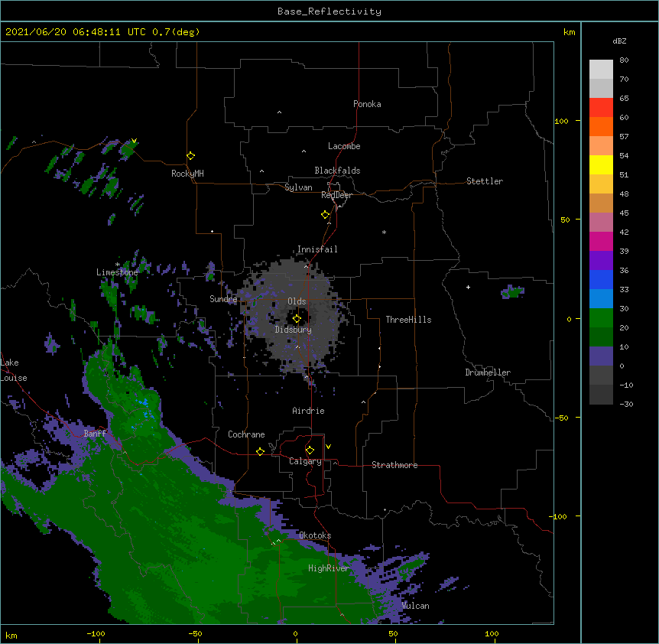This screenshot has height=644, width=659.
Task: Click the Sundre city label
Action: (x=223, y=299)
